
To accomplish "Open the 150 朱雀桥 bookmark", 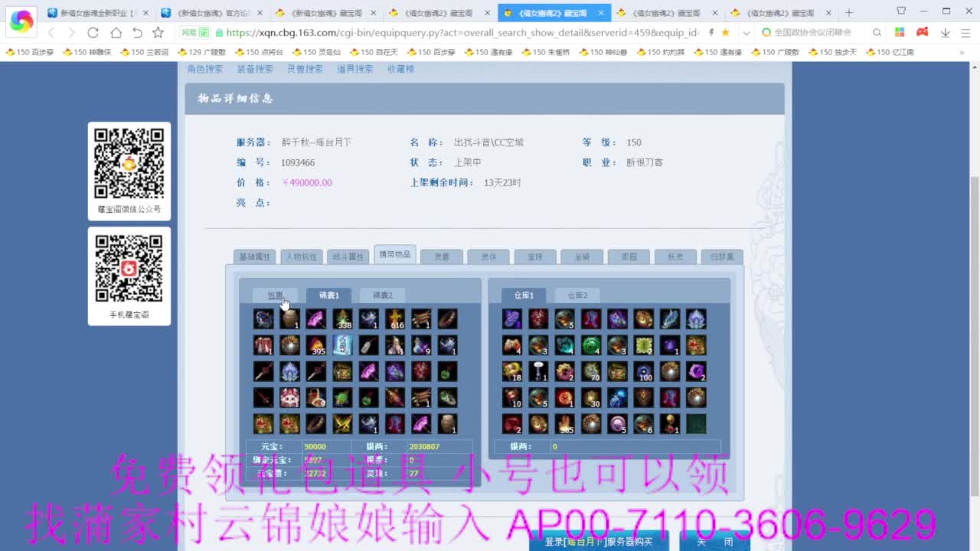I will [x=546, y=52].
